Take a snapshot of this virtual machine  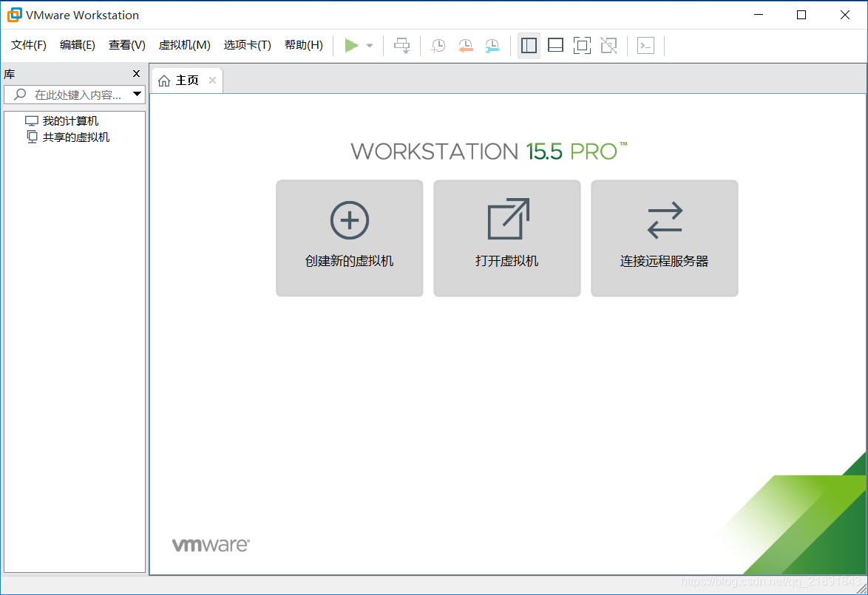(438, 45)
